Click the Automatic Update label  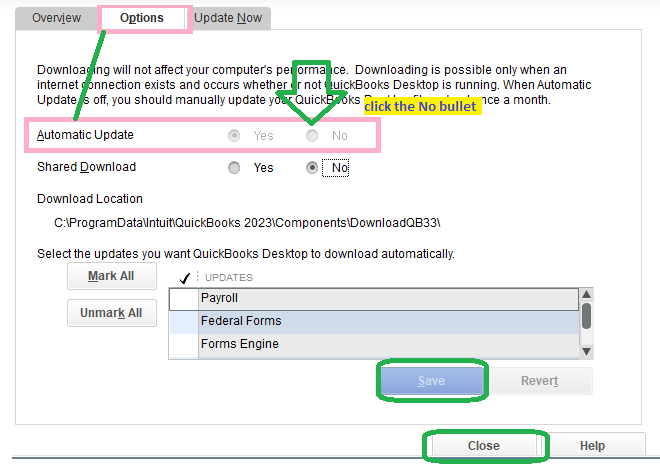coord(85,135)
